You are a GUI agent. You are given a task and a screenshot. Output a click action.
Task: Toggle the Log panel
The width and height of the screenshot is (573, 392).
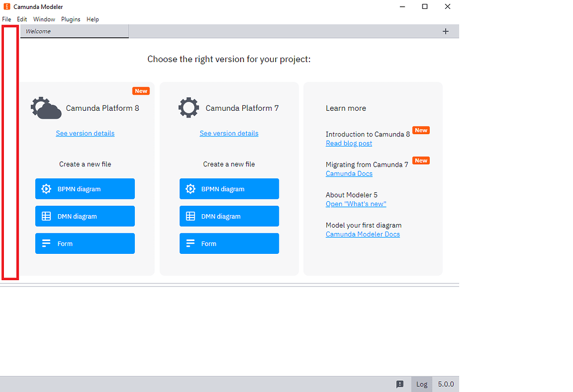pos(422,384)
